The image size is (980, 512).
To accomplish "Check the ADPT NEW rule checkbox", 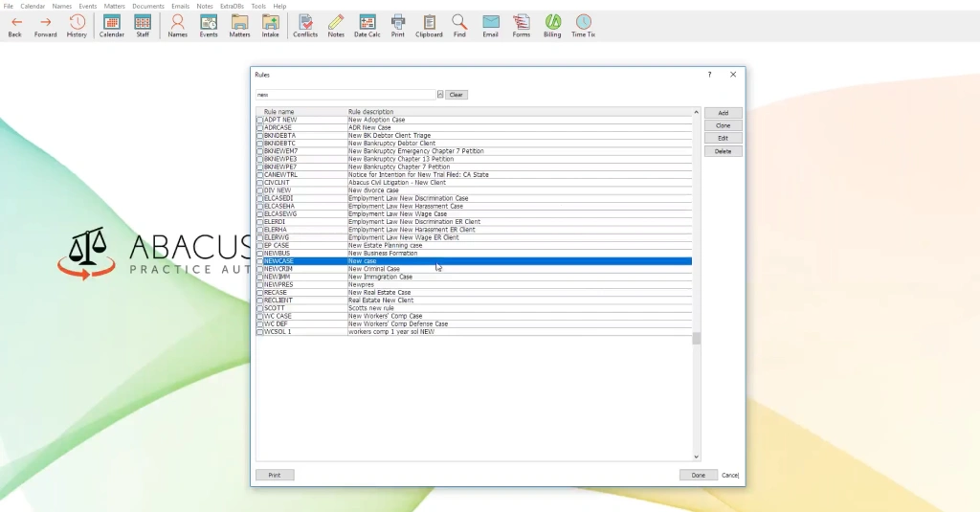I will coord(260,120).
